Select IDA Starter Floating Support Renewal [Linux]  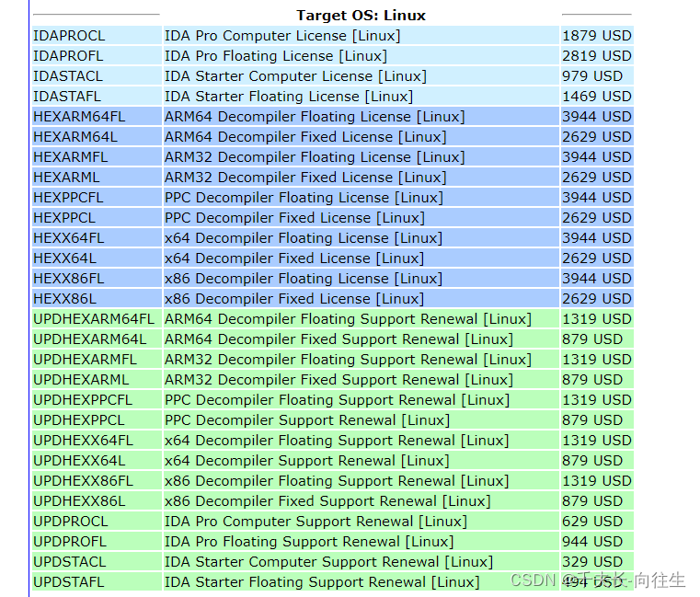tap(322, 582)
